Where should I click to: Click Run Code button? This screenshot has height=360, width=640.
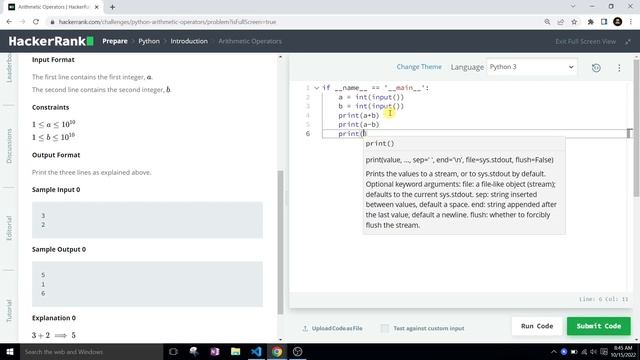[x=537, y=326]
